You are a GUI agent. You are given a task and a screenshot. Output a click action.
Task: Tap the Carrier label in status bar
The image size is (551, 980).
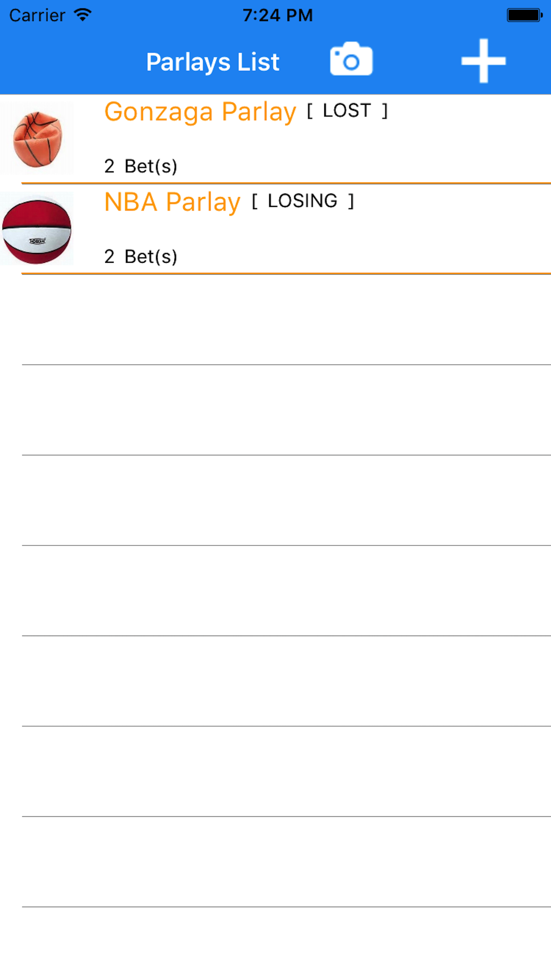(x=37, y=16)
